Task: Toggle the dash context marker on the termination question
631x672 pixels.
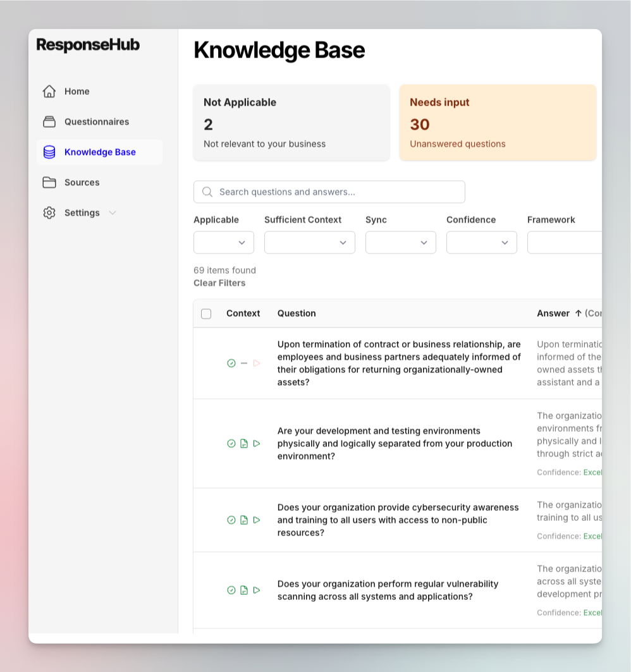Action: pyautogui.click(x=244, y=363)
